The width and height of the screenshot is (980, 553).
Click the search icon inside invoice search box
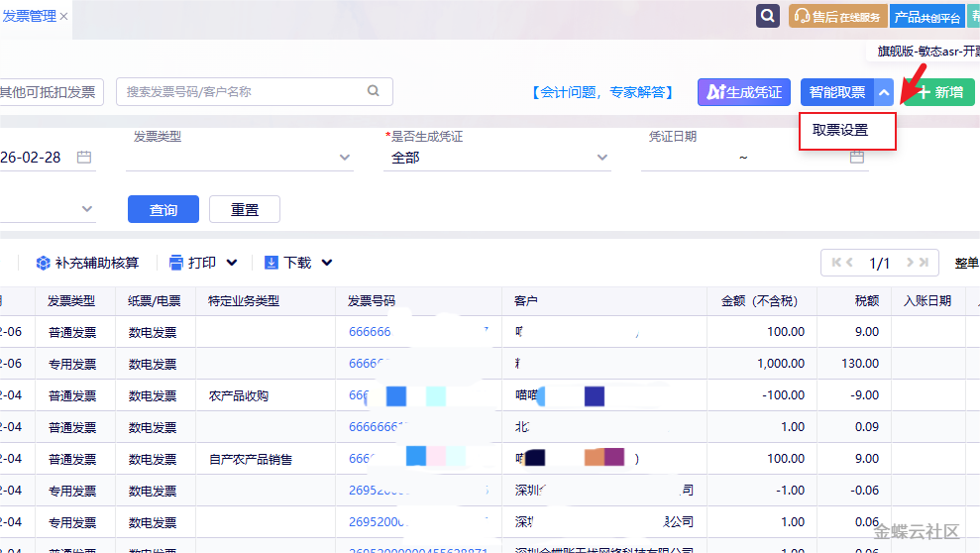[x=374, y=91]
